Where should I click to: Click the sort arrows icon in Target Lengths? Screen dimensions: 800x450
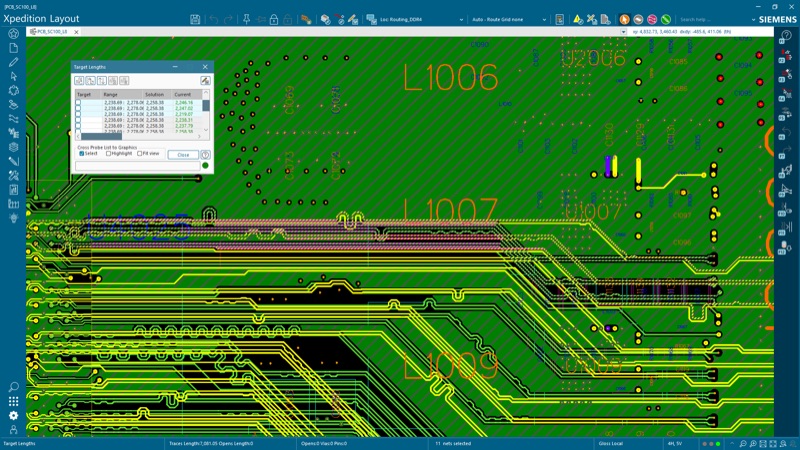102,81
